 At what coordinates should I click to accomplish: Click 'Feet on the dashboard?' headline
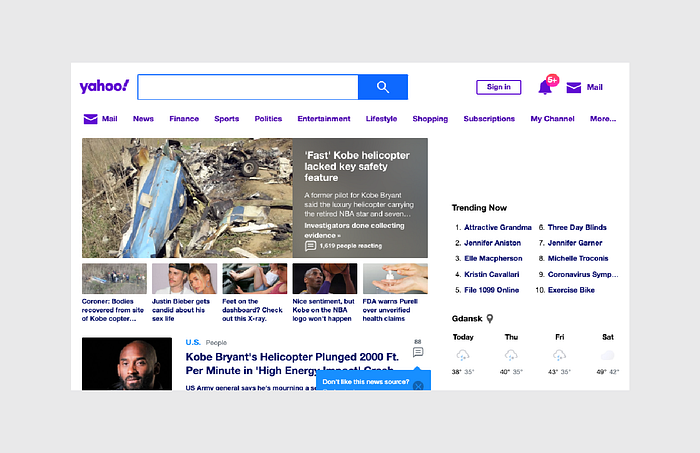coord(253,310)
